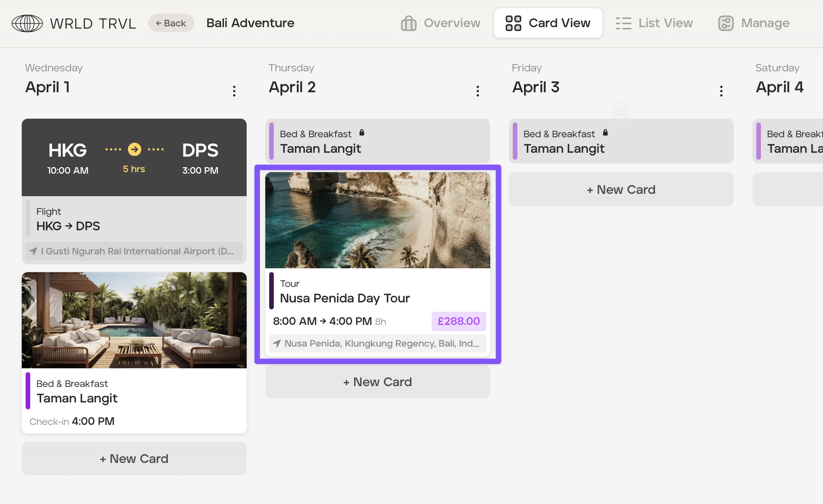Go Back to previous page
Viewport: 823px width, 504px height.
[171, 23]
